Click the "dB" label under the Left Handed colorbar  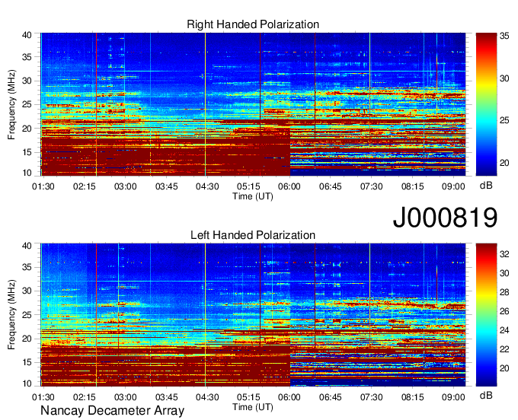pos(486,395)
